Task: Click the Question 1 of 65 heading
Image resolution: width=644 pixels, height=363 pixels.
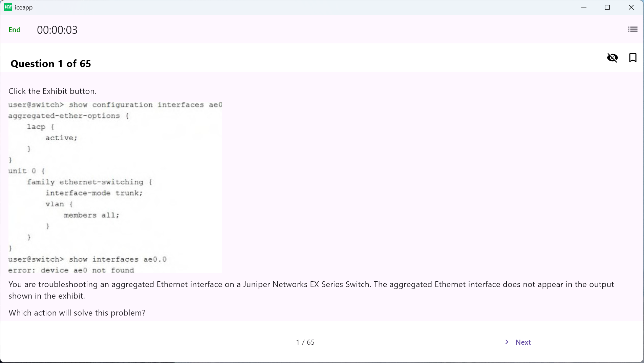Action: pos(51,64)
